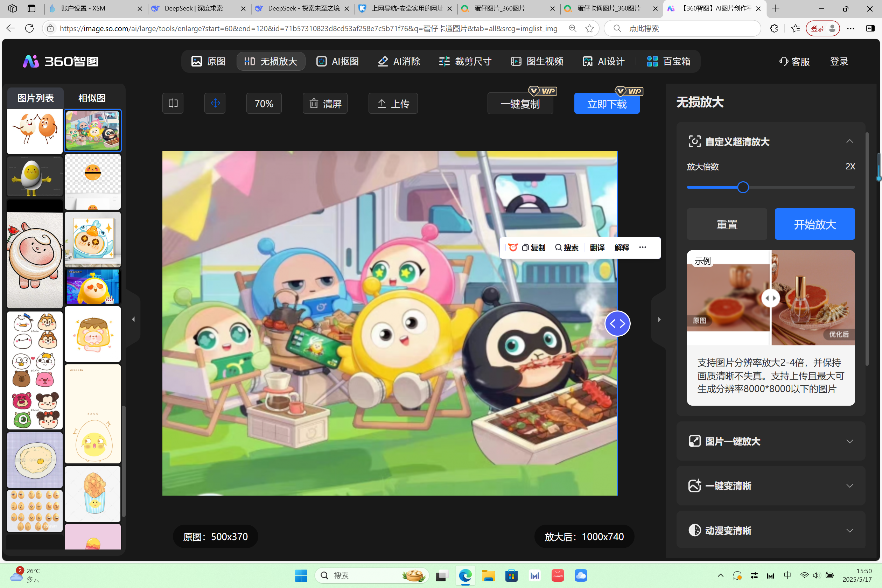This screenshot has height=588, width=882.
Task: Click the 一键复制 VIP button
Action: (x=520, y=104)
